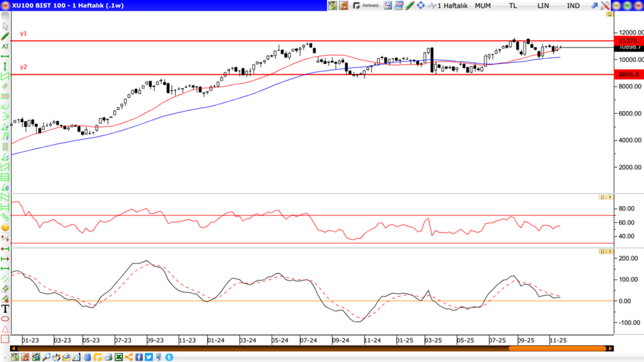
Task: Toggle the MUM candlestick chart type
Action: [x=483, y=5]
